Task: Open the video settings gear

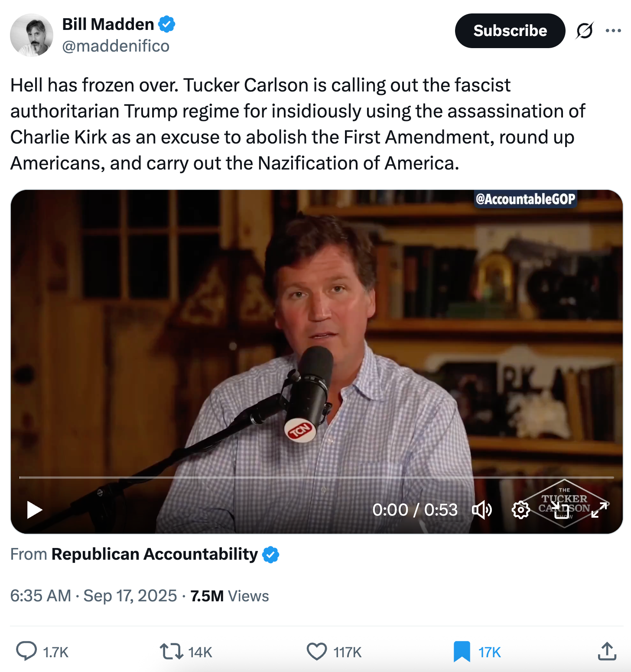Action: click(x=520, y=510)
